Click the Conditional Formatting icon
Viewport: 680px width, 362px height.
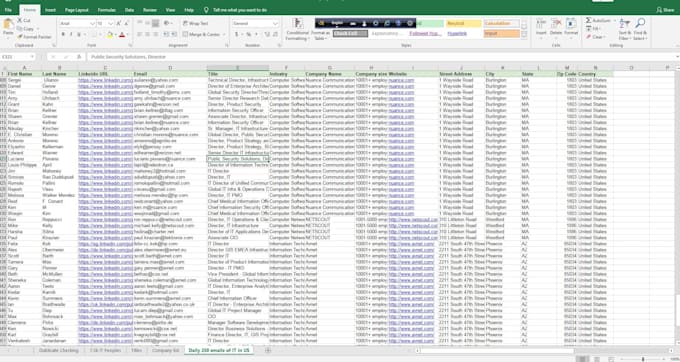pyautogui.click(x=298, y=24)
